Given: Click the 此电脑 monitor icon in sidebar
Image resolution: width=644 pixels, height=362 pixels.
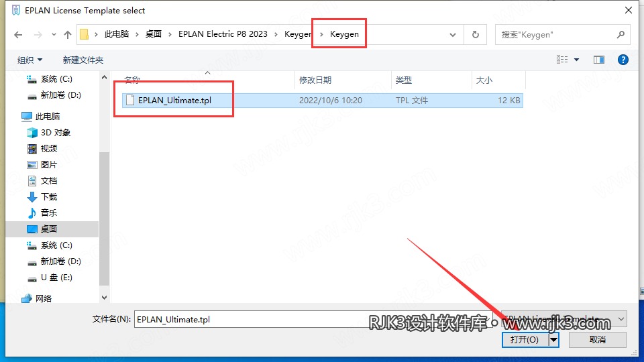Looking at the screenshot, I should tap(27, 117).
